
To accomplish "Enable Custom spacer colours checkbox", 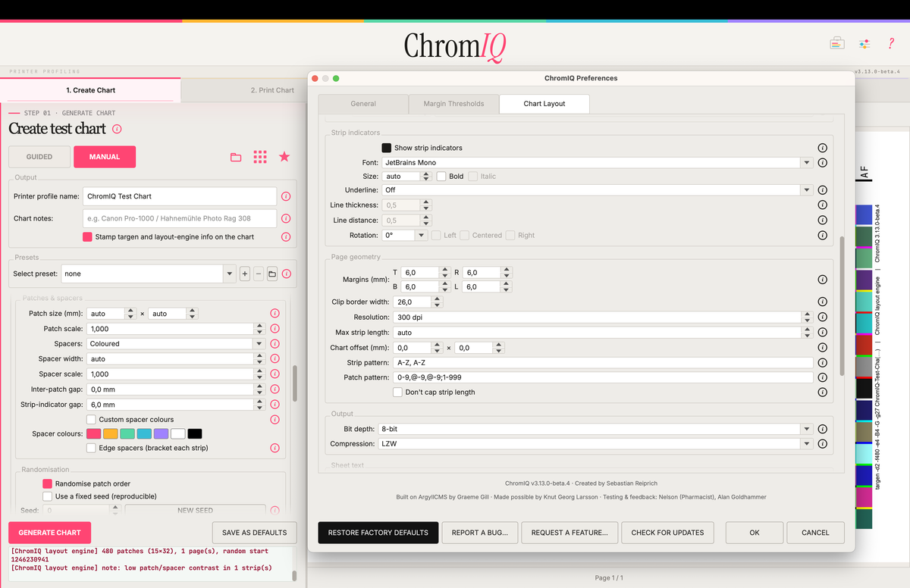I will click(91, 420).
